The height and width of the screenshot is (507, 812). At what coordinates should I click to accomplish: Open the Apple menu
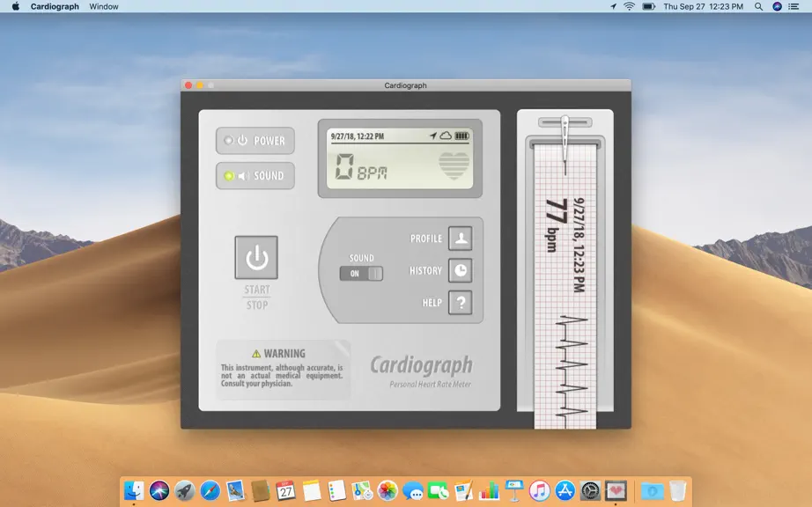(16, 6)
